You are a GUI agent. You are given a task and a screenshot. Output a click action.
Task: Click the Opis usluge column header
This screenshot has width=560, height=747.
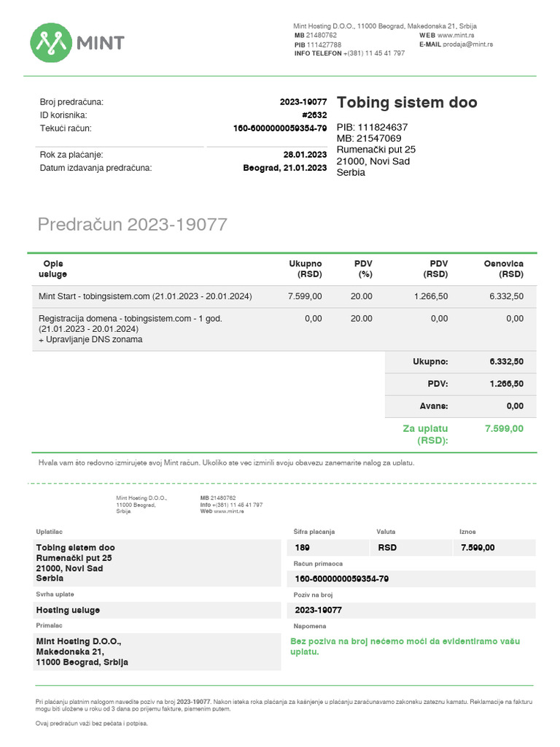[x=52, y=268]
